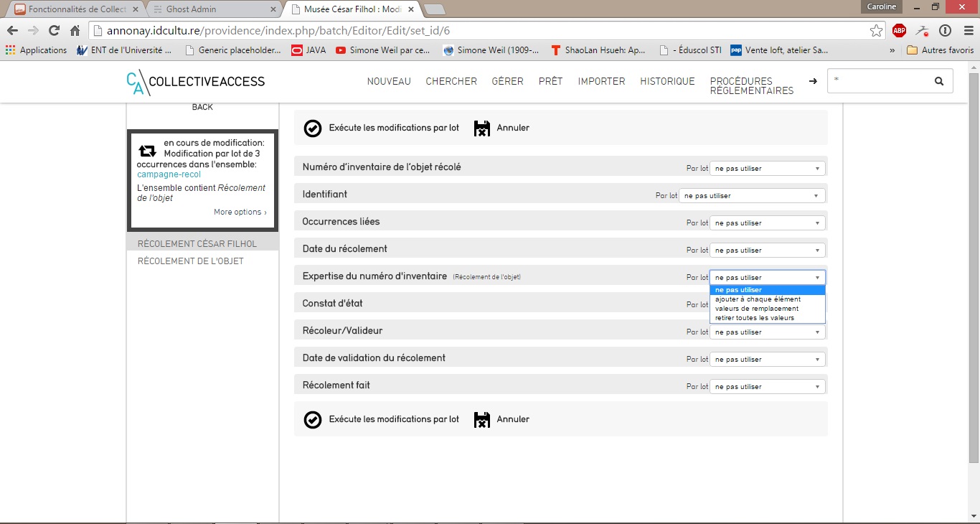The image size is (980, 524).
Task: Show more bookmarks chevron
Action: 892,50
